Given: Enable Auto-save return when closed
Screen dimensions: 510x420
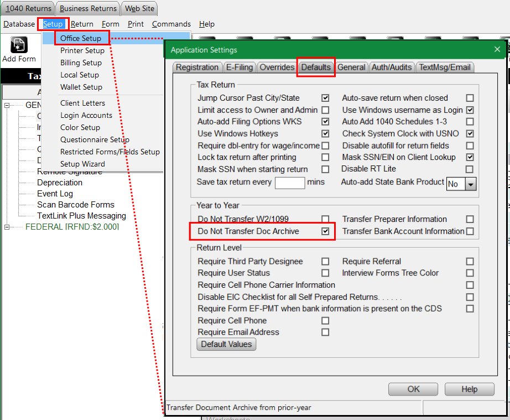Looking at the screenshot, I should click(470, 98).
